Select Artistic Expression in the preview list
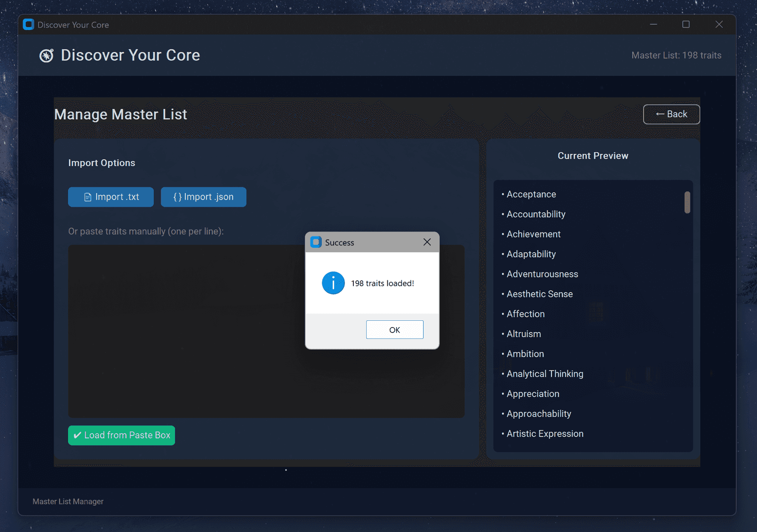Screen dimensions: 757x532 pos(545,434)
